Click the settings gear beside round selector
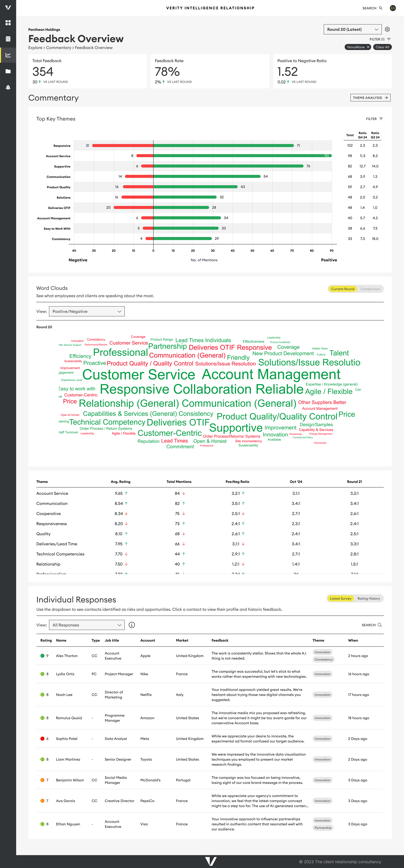The height and width of the screenshot is (868, 404). [x=387, y=29]
